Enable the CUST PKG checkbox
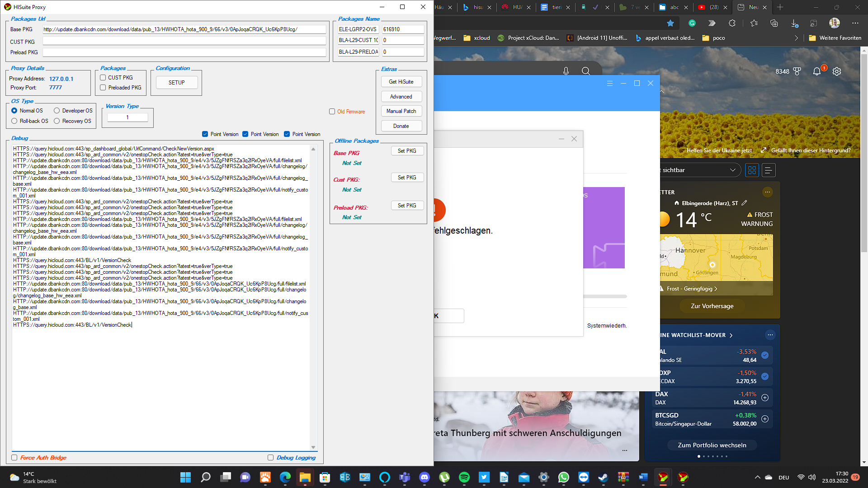 [x=103, y=78]
